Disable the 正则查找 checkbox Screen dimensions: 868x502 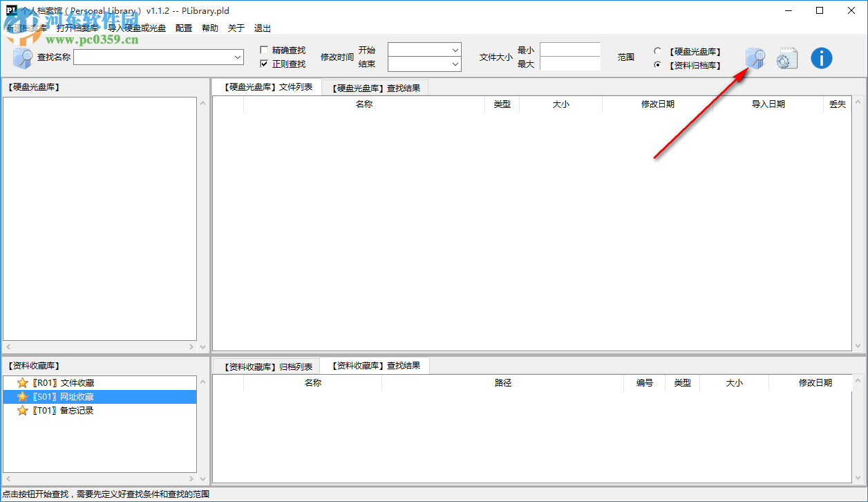click(x=263, y=63)
